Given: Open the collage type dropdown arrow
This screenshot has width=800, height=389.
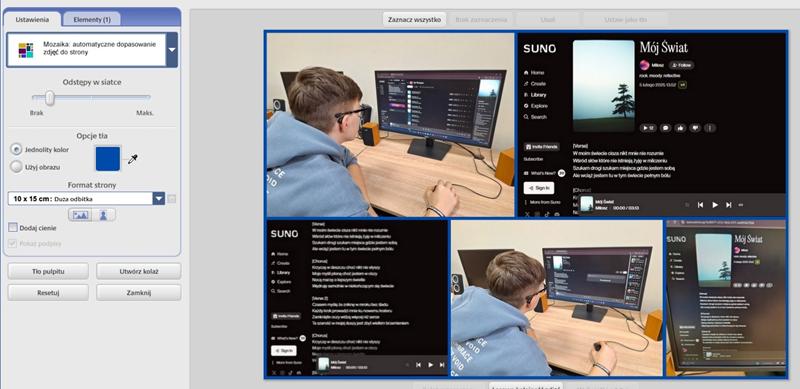Looking at the screenshot, I should tap(172, 50).
